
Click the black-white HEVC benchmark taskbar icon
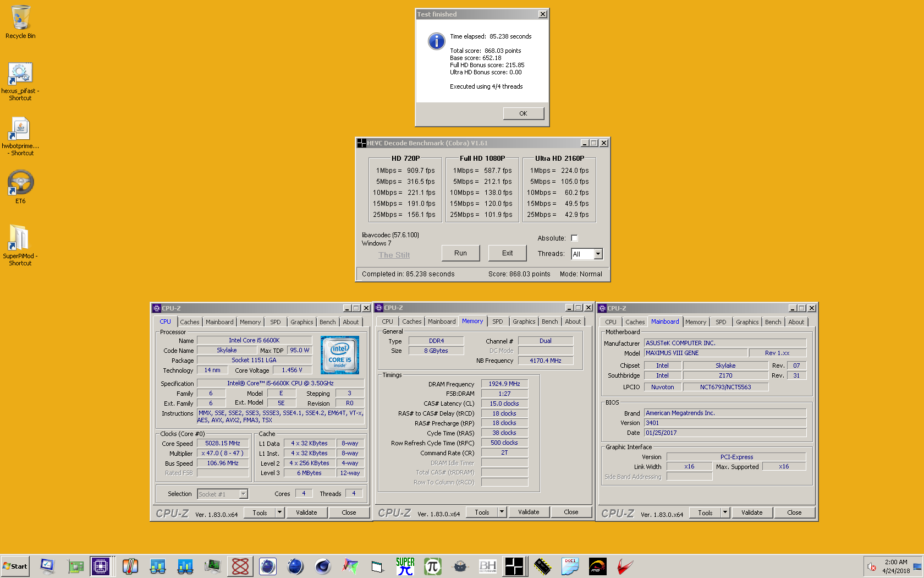(514, 566)
